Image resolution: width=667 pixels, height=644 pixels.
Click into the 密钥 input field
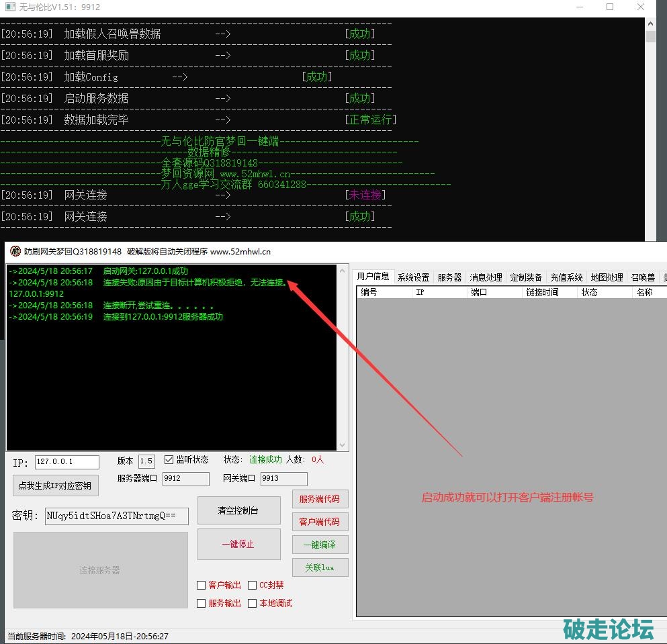[117, 516]
